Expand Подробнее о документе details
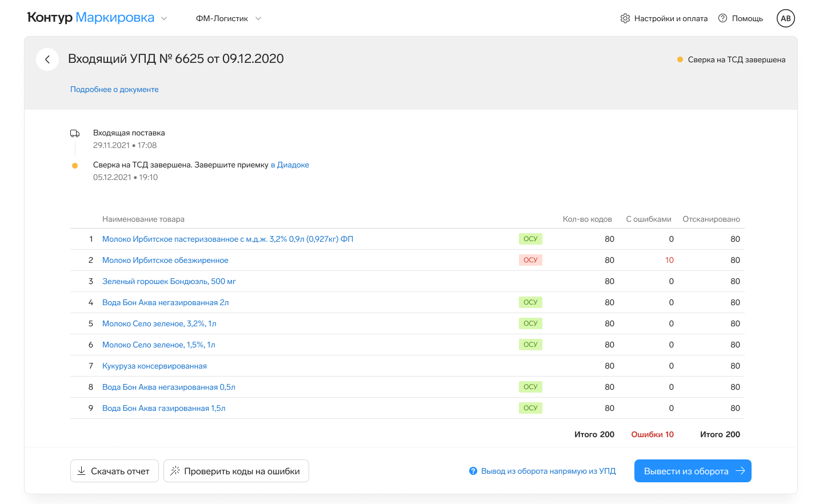Screen dimensions: 815x504 tap(114, 89)
